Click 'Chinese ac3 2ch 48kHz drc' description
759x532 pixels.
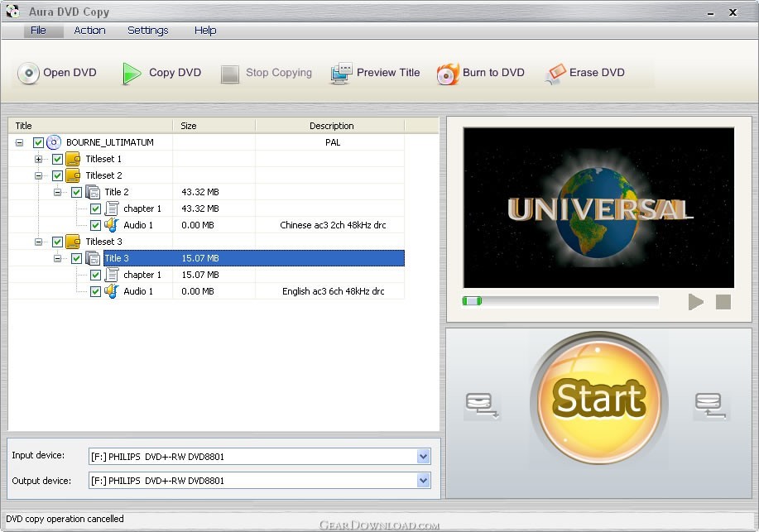point(333,225)
